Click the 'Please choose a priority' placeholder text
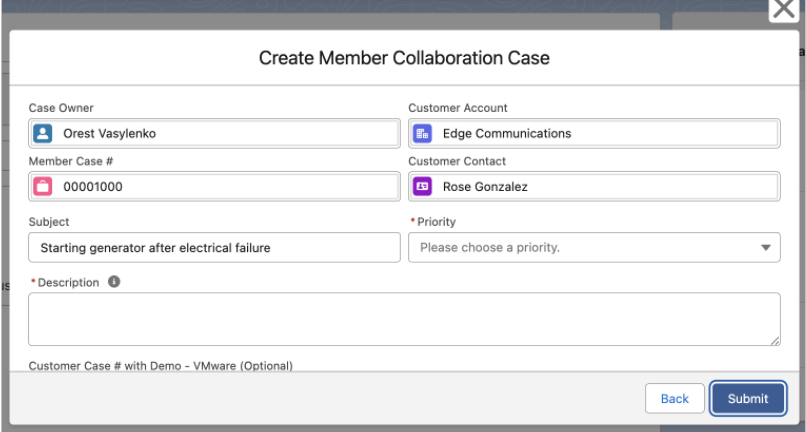 [x=489, y=248]
